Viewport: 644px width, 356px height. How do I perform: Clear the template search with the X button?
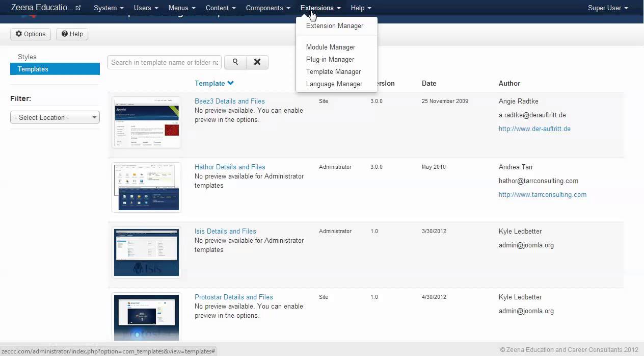tap(257, 62)
